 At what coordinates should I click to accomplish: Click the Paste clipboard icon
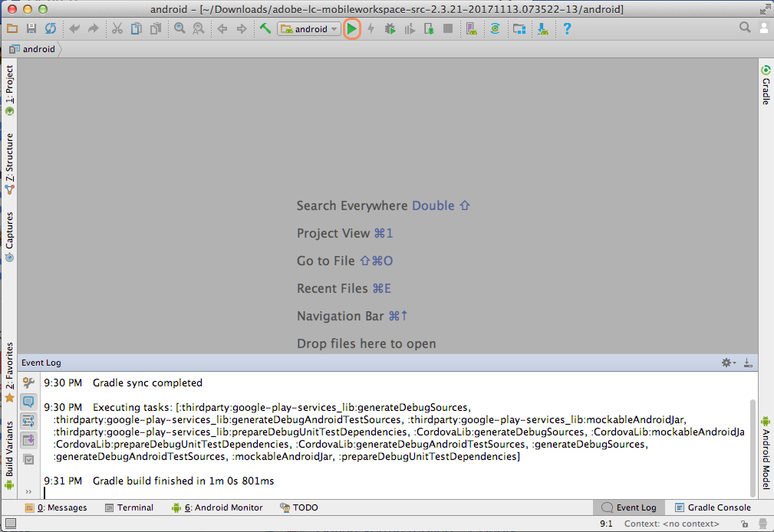tap(156, 28)
